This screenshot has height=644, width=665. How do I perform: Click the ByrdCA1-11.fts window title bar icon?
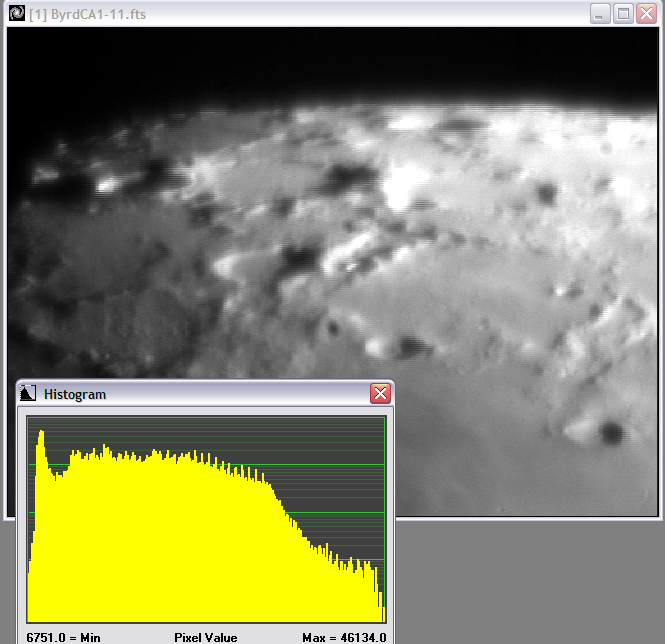pyautogui.click(x=17, y=13)
